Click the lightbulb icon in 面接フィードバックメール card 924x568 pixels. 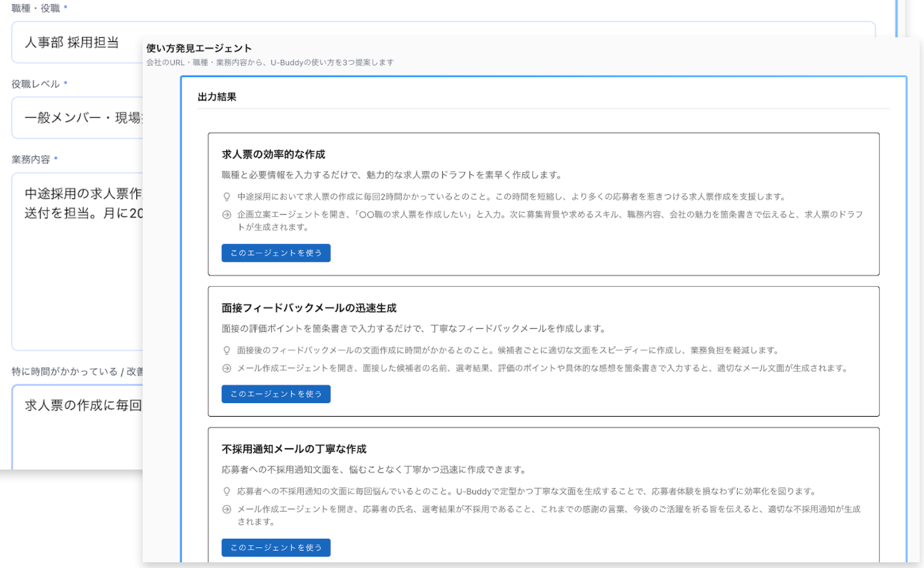(227, 350)
